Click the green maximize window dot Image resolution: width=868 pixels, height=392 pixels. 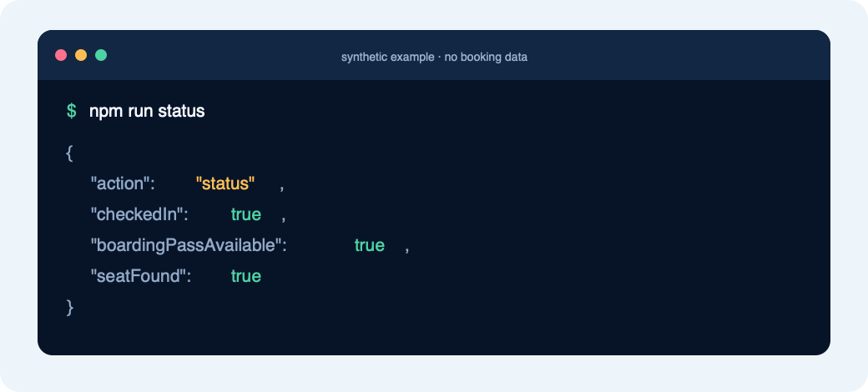(101, 55)
